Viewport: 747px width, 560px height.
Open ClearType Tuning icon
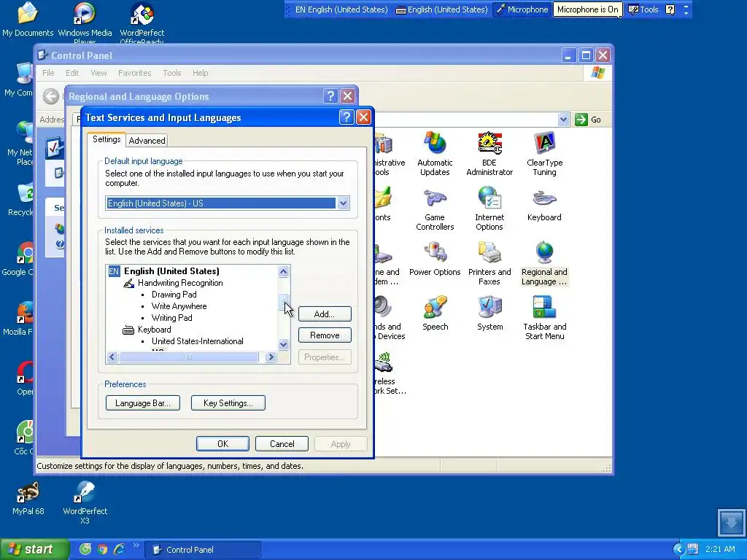pyautogui.click(x=544, y=153)
